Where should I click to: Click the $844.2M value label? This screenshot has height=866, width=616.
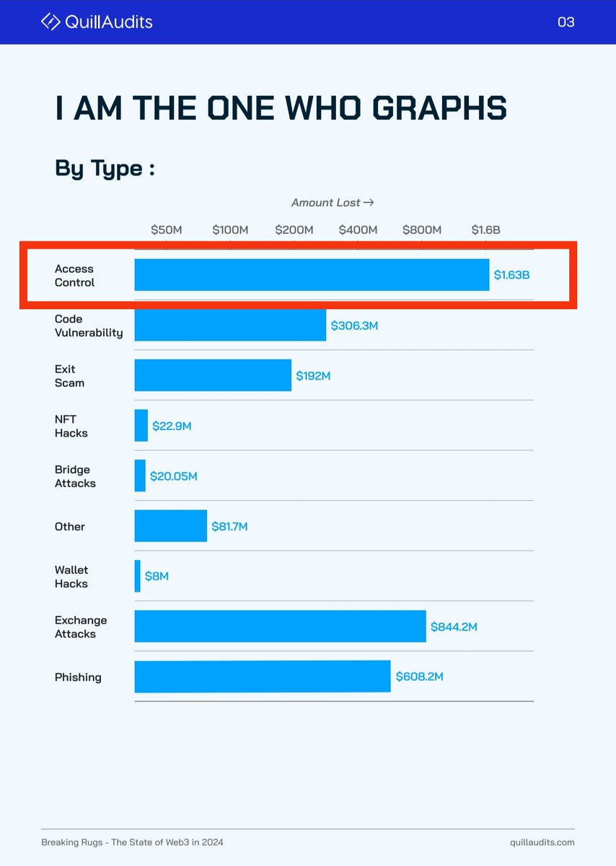point(454,626)
